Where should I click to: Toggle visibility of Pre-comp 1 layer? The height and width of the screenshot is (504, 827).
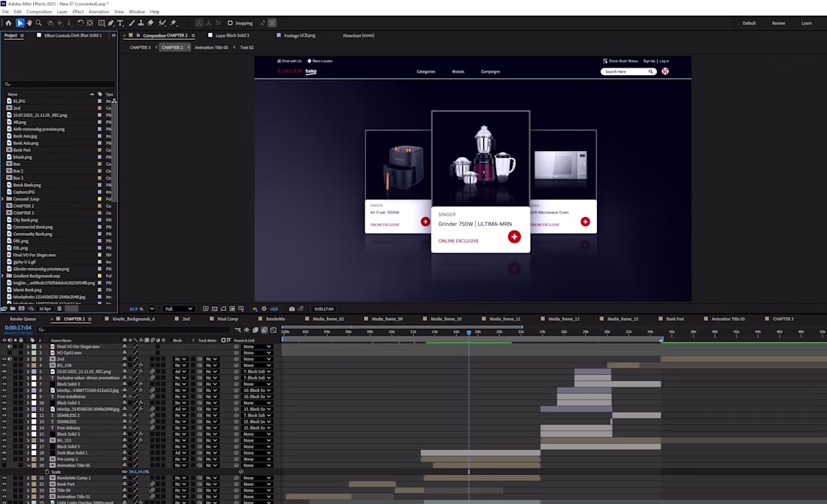[4, 459]
